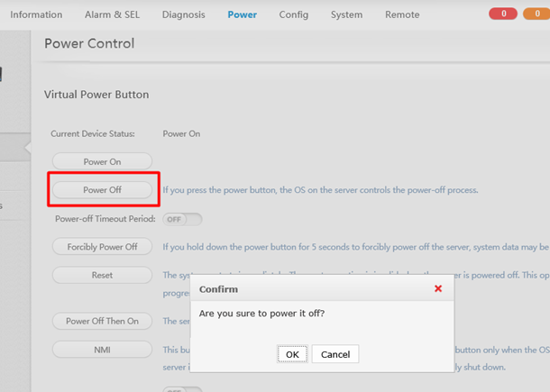Open the Config tab
This screenshot has height=392, width=550.
293,14
